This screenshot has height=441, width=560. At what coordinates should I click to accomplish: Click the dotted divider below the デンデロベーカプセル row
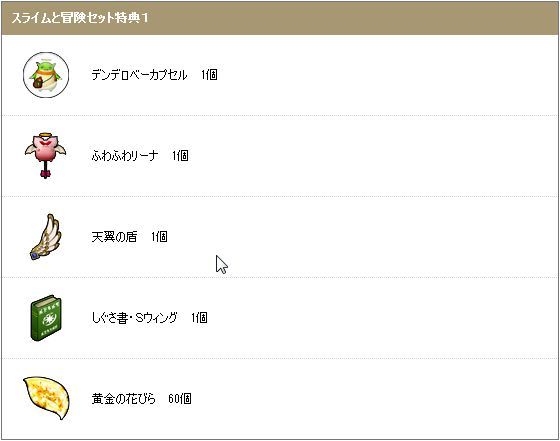[280, 115]
